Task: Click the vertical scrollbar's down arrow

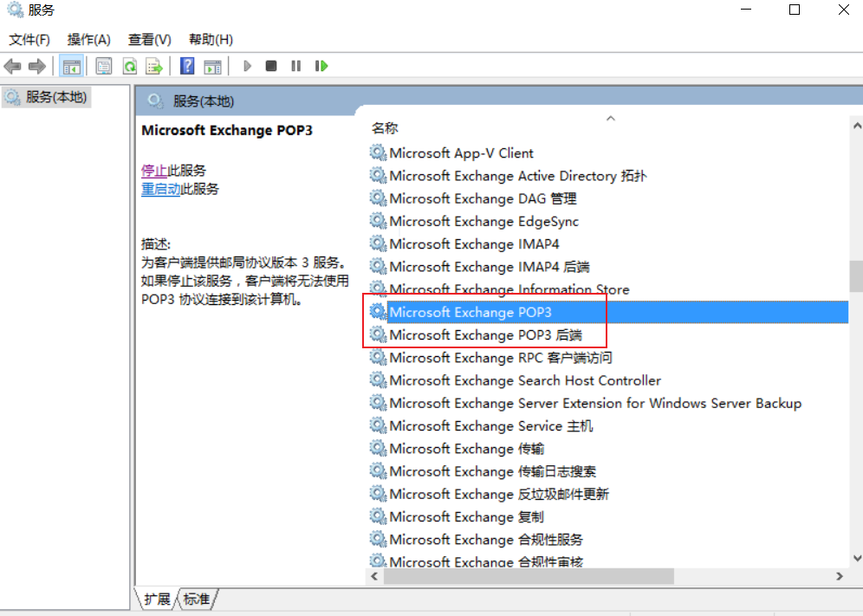Action: coord(855,559)
